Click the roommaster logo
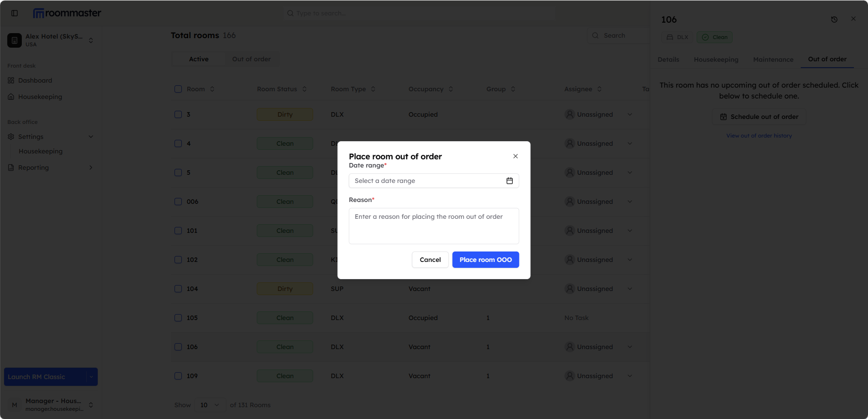Image resolution: width=868 pixels, height=419 pixels. point(67,13)
